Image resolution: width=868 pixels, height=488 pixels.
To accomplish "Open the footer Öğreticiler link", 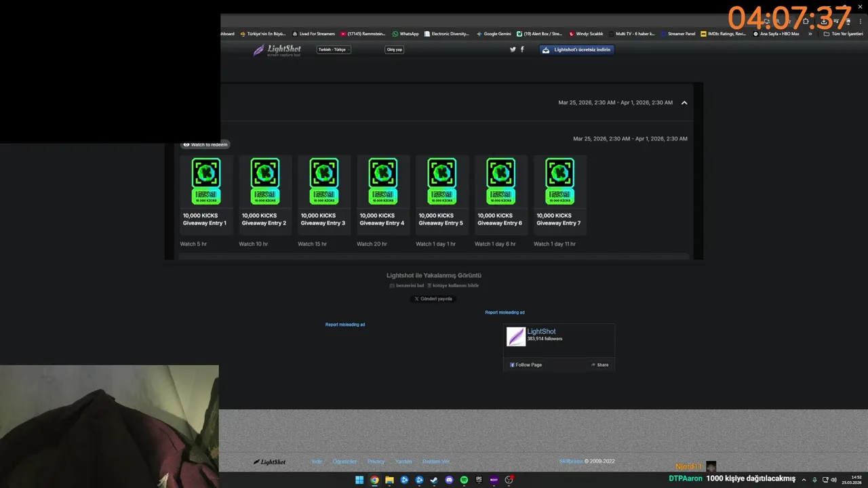I will [344, 462].
